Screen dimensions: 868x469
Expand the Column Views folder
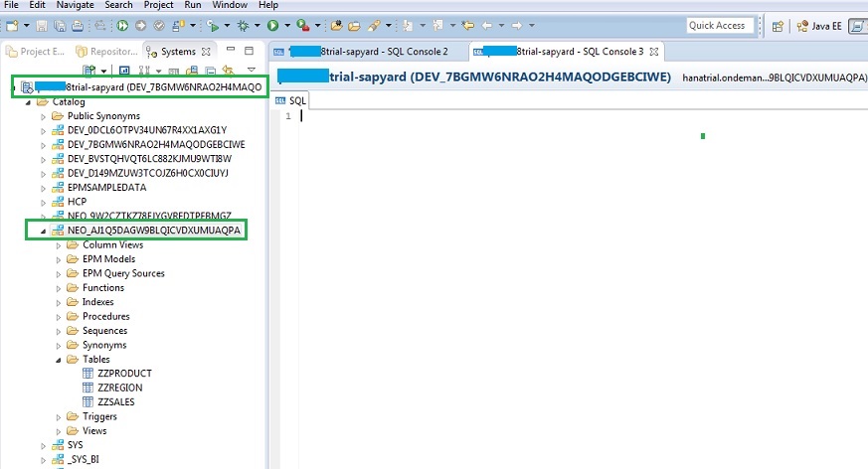pos(58,245)
